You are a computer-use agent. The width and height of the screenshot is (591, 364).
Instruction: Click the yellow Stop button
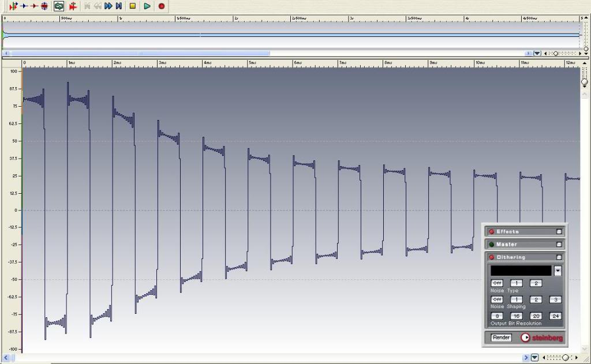(133, 6)
